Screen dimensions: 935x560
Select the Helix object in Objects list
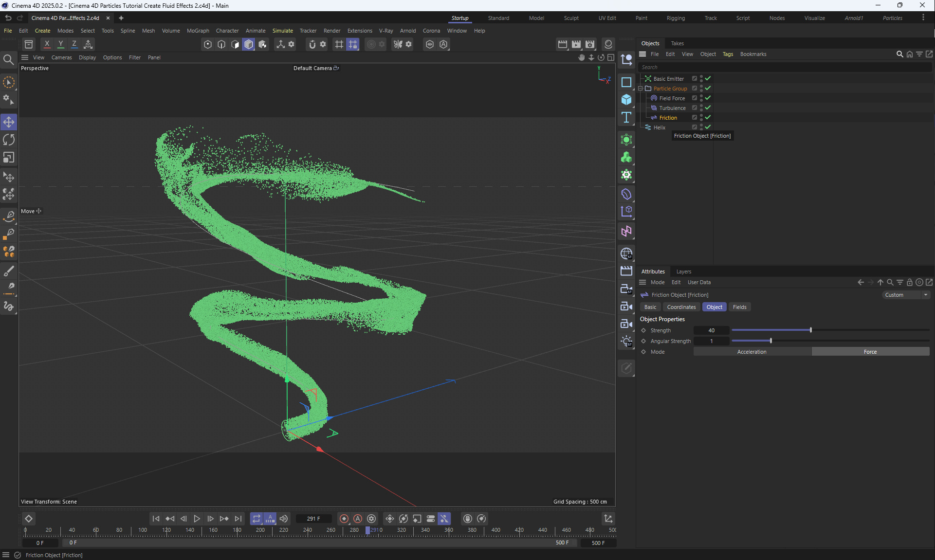click(659, 127)
